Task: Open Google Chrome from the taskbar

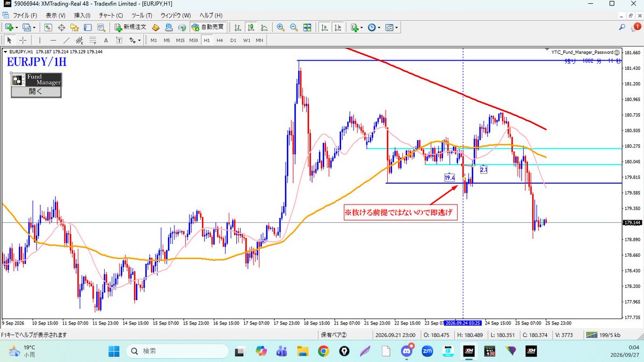Action: coord(323,351)
